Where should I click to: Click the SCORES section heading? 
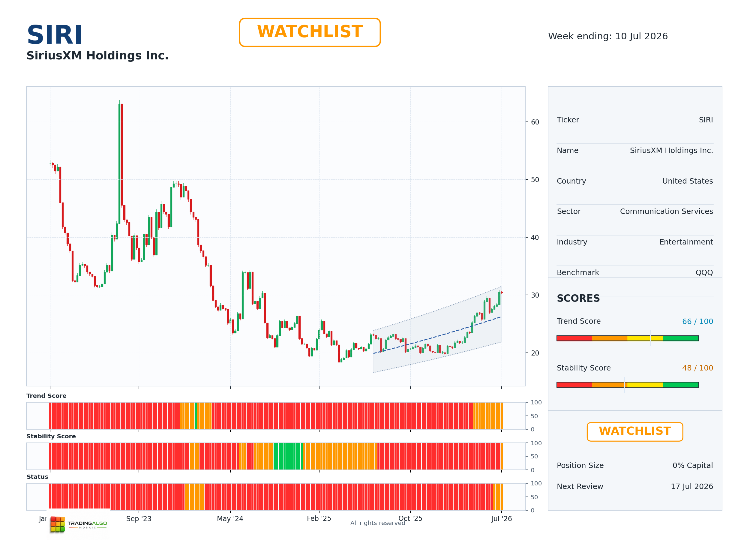pos(578,298)
